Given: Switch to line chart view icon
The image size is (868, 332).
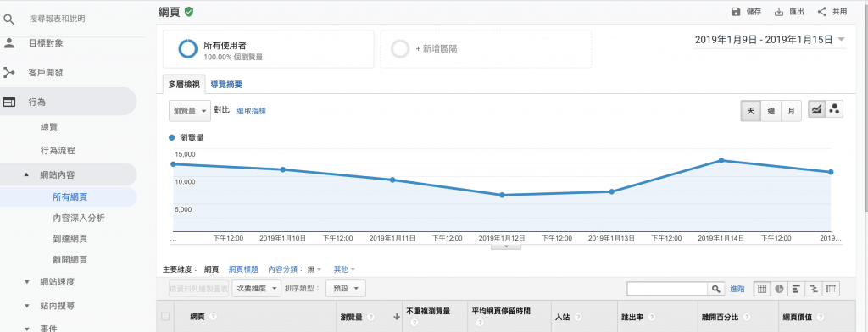Looking at the screenshot, I should point(816,110).
